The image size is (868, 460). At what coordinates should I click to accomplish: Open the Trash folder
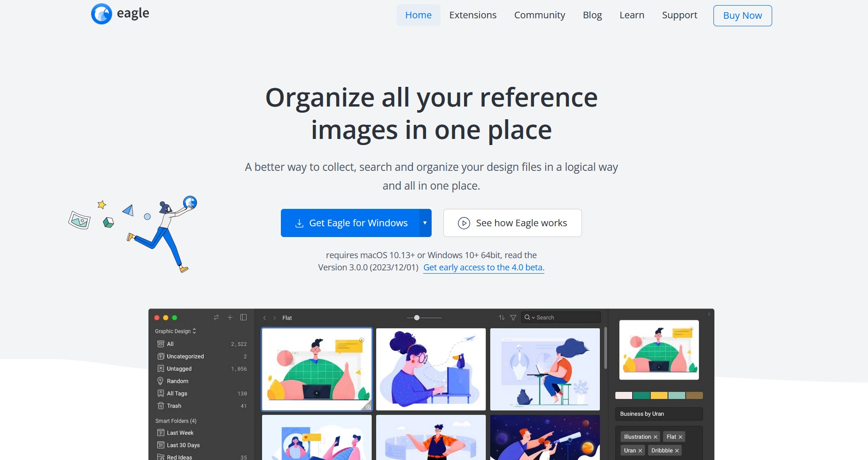(201, 406)
